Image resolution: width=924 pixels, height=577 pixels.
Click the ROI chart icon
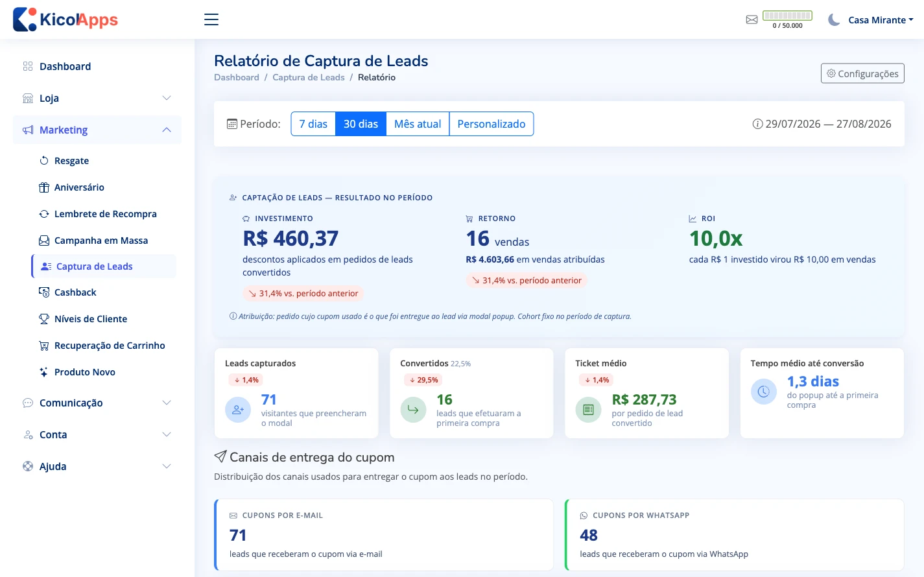[x=693, y=218]
